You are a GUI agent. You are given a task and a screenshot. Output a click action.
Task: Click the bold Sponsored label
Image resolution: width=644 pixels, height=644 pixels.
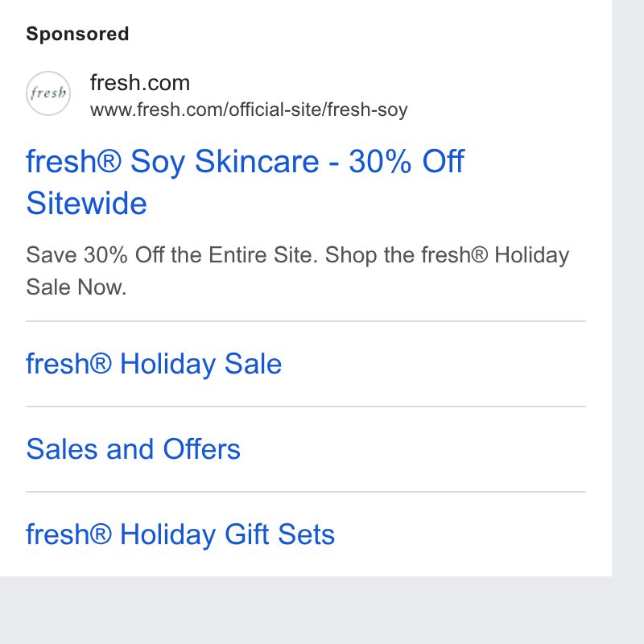(x=77, y=34)
